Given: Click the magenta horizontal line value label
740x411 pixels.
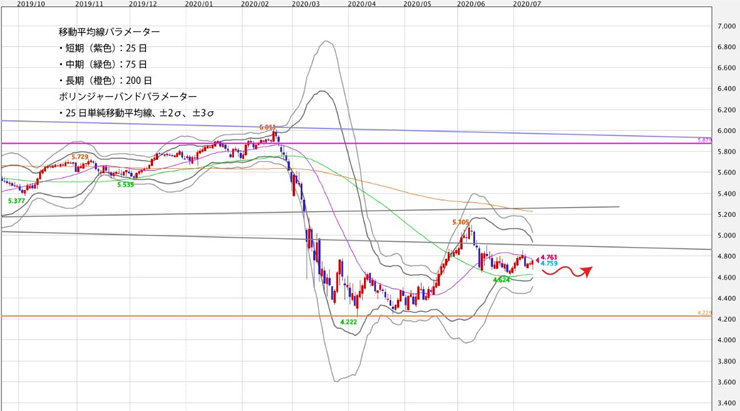Looking at the screenshot, I should tap(704, 140).
